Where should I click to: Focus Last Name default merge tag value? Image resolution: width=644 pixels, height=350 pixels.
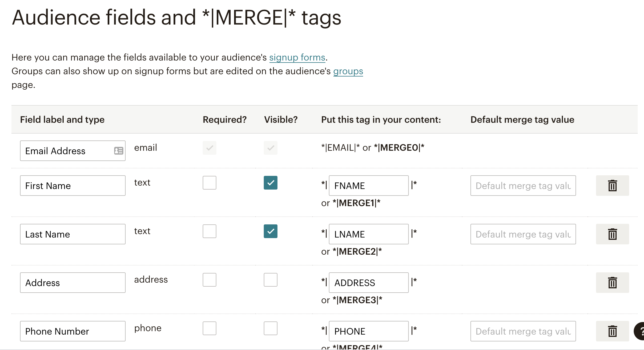(x=523, y=234)
